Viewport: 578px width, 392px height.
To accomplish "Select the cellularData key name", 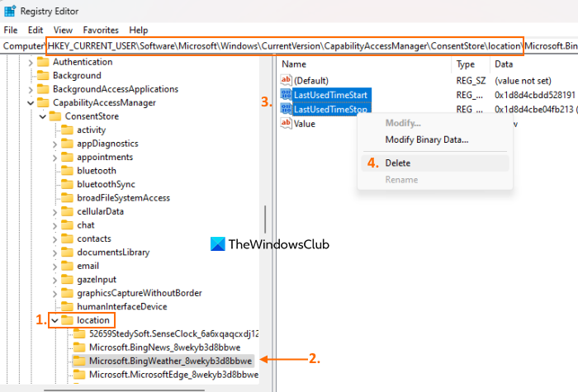I will (x=100, y=211).
